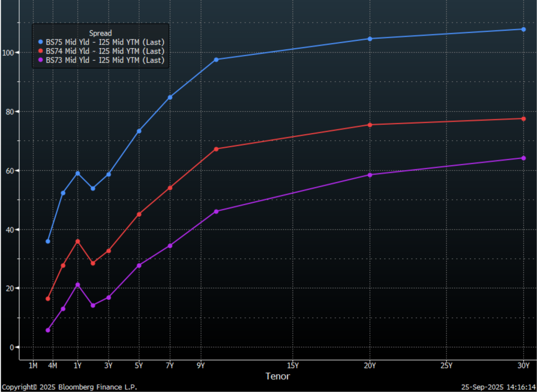
Task: Select the purple line's 20Y data point
Action: click(x=370, y=175)
